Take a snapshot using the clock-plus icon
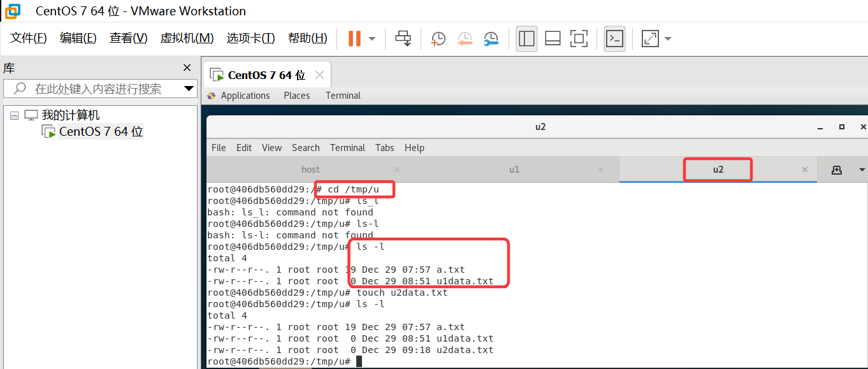This screenshot has height=369, width=868. point(438,39)
